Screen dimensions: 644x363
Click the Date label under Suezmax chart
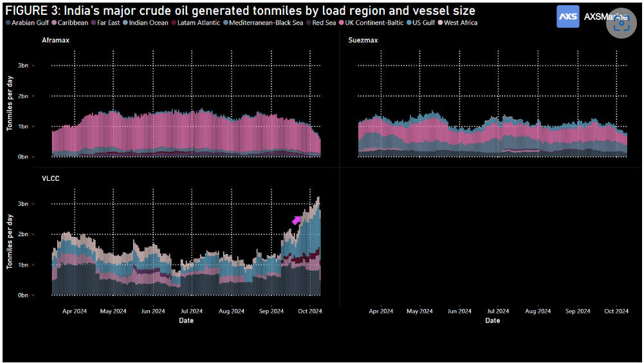[492, 321]
